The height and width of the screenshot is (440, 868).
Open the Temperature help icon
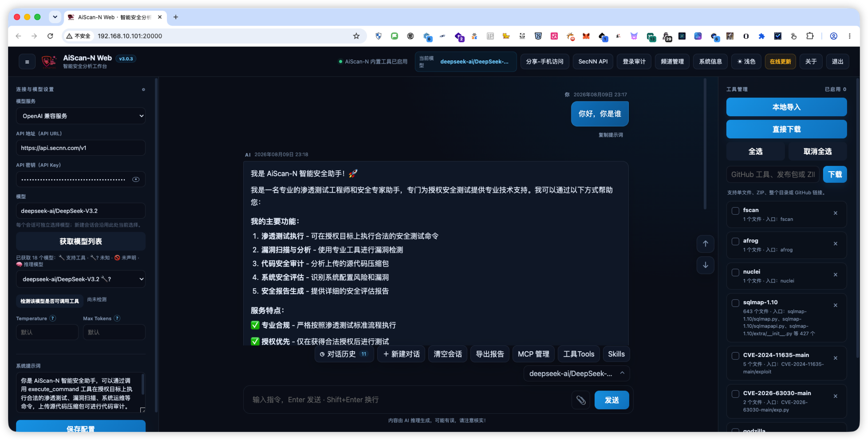point(53,318)
